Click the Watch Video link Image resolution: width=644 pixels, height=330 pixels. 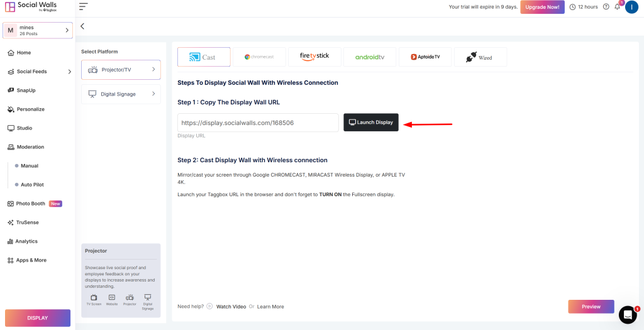(231, 307)
